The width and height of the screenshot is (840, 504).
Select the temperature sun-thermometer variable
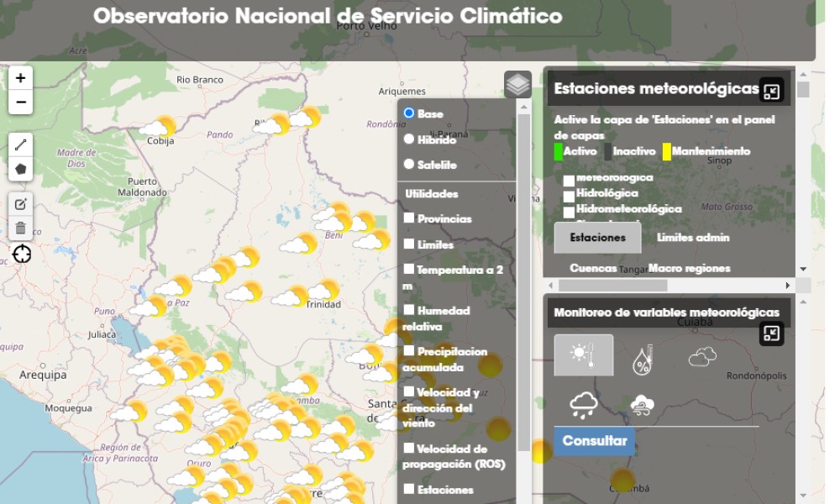(x=584, y=355)
